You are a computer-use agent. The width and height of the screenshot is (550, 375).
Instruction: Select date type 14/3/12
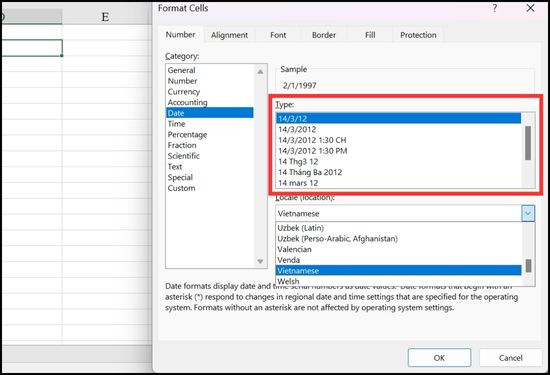(399, 119)
